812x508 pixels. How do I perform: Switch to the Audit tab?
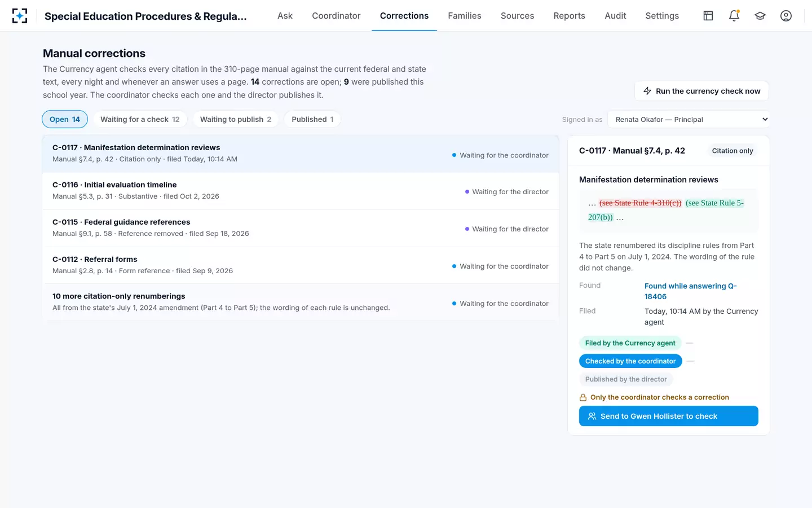[x=615, y=16]
